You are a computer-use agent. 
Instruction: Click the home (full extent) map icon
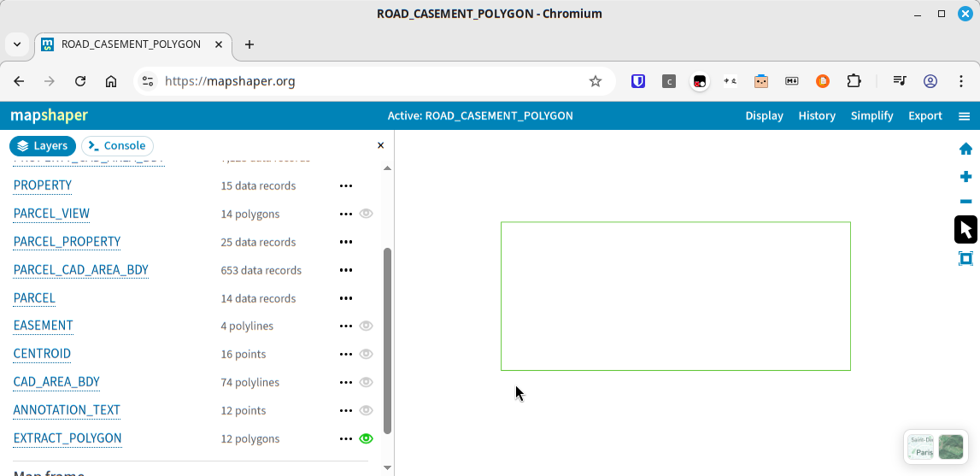tap(965, 149)
